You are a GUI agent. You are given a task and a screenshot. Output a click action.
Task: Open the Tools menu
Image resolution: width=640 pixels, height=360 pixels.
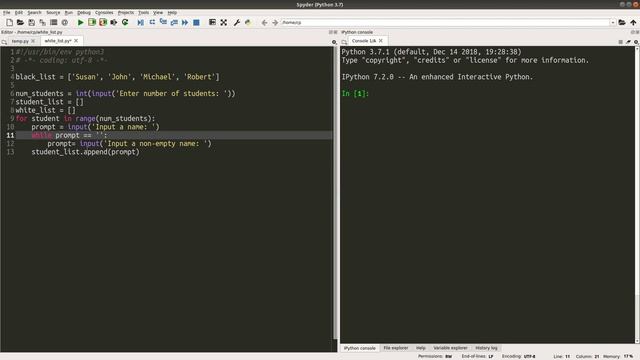pyautogui.click(x=143, y=13)
